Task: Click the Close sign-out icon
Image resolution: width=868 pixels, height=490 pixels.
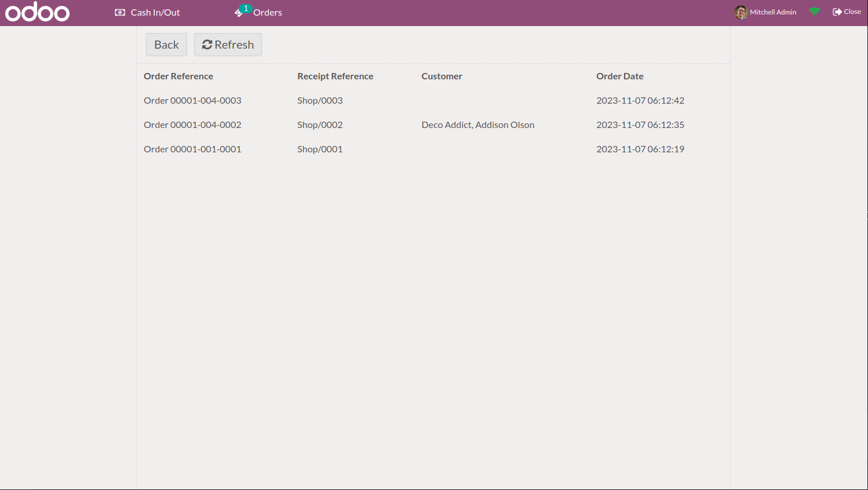Action: [x=837, y=12]
